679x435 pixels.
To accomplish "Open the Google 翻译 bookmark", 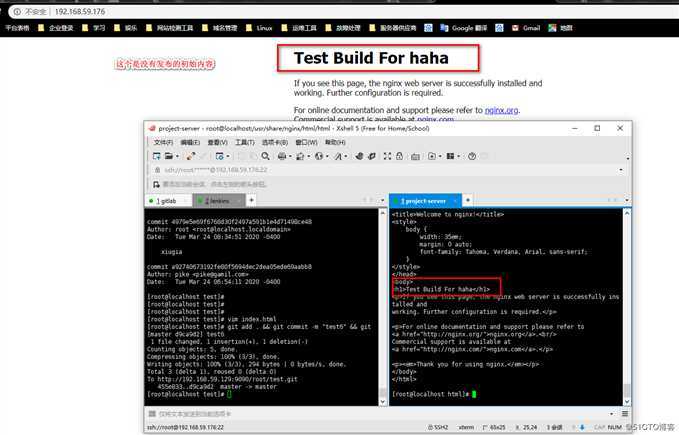I will (x=463, y=28).
